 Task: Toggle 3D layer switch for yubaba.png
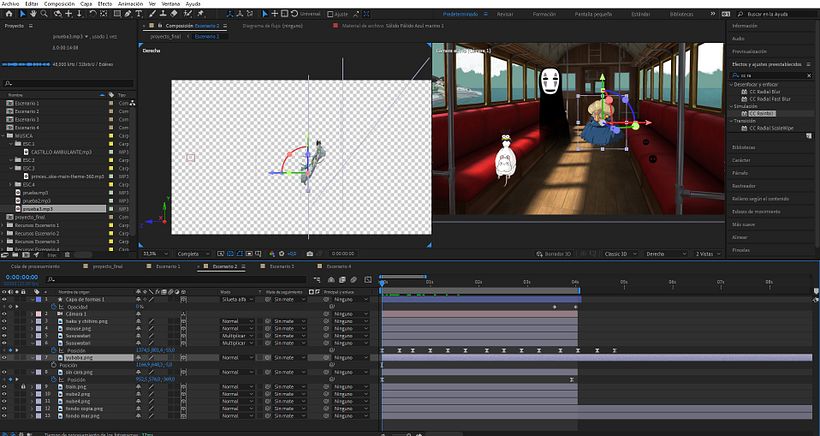(x=184, y=358)
